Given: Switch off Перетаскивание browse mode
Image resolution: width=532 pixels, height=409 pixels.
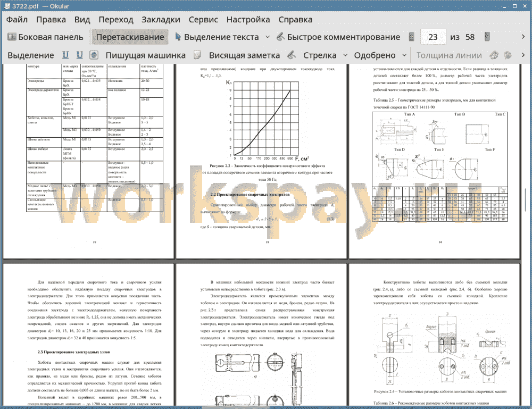Looking at the screenshot, I should (x=130, y=37).
